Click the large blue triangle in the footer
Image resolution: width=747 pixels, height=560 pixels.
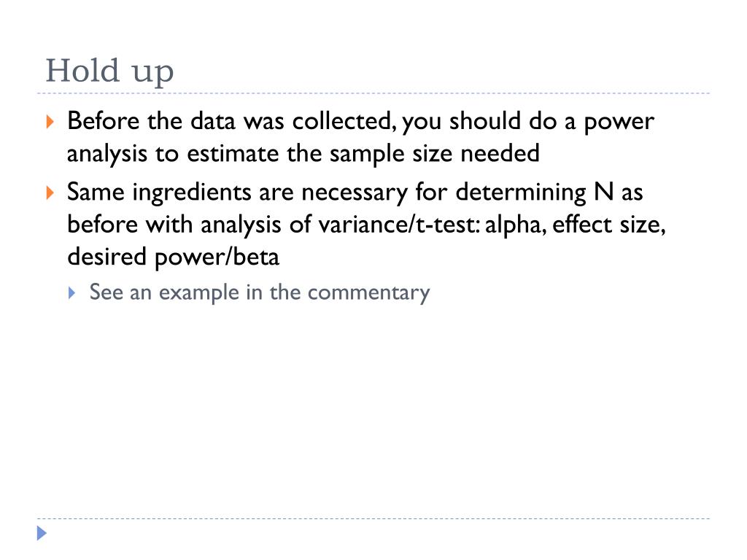click(42, 533)
